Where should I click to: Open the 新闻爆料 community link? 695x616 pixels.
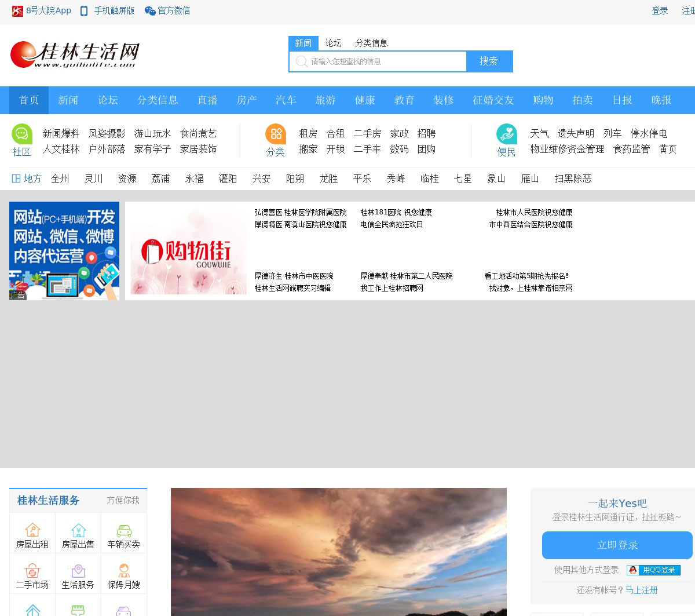tap(61, 134)
